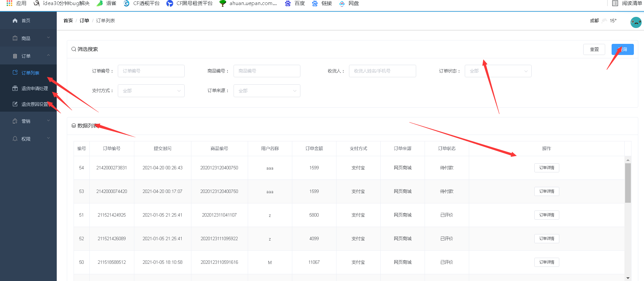
Task: Click the 退货申请处理 box icon
Action: point(15,88)
